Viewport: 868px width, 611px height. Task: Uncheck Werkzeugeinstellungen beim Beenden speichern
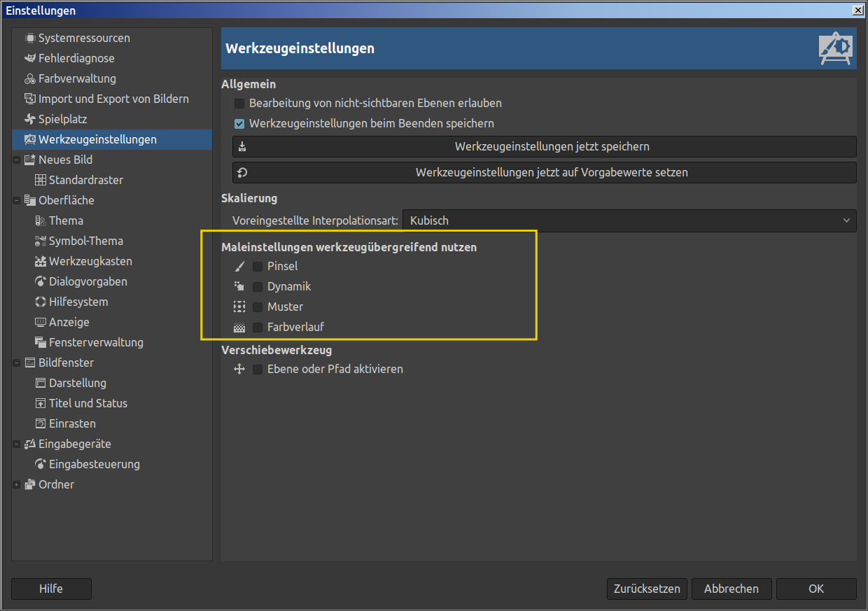[x=239, y=123]
